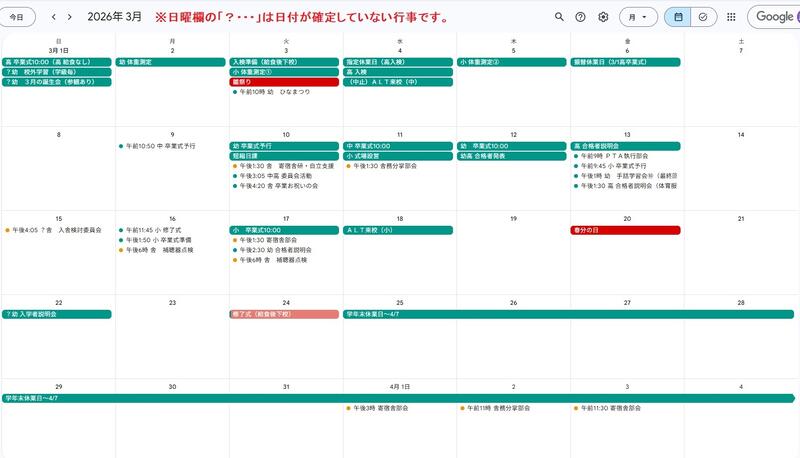The image size is (800, 458).
Task: Click the date number 19
Action: point(513,218)
